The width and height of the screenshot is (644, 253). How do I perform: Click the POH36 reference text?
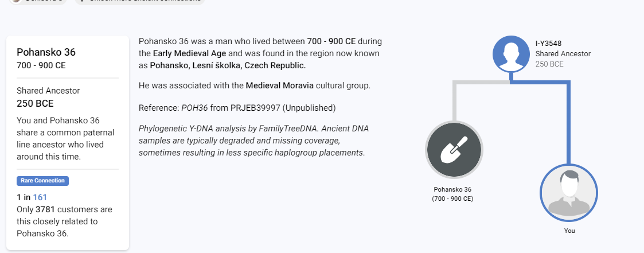pos(194,108)
